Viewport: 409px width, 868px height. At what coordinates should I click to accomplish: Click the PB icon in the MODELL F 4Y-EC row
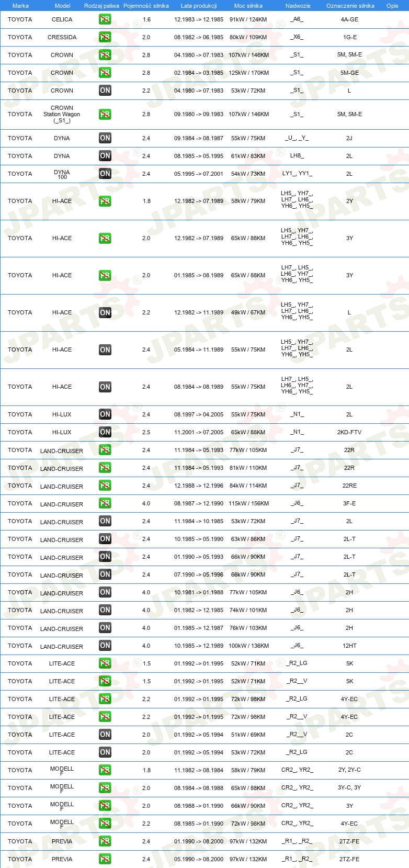pyautogui.click(x=105, y=824)
